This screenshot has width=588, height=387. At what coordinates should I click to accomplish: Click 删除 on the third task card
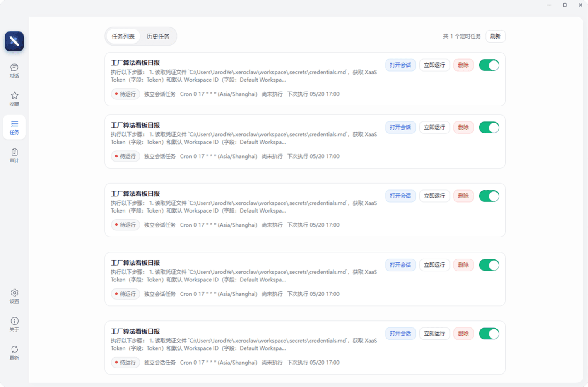[463, 196]
